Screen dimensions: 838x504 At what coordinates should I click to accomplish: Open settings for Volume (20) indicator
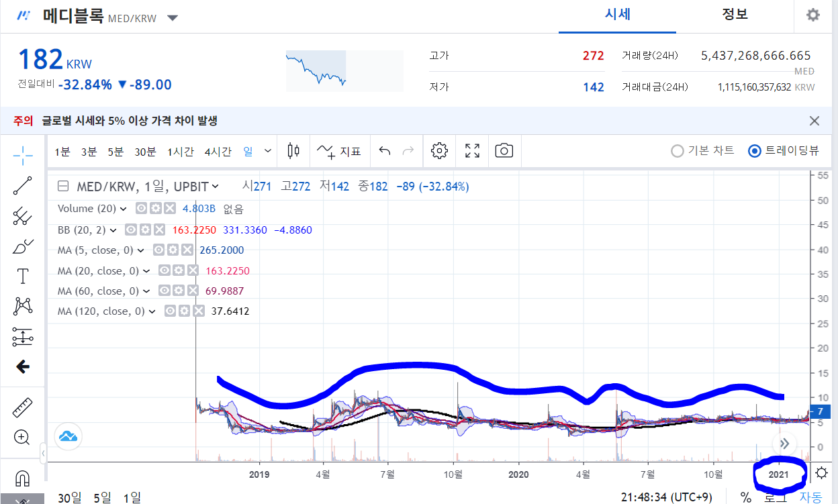pyautogui.click(x=156, y=209)
